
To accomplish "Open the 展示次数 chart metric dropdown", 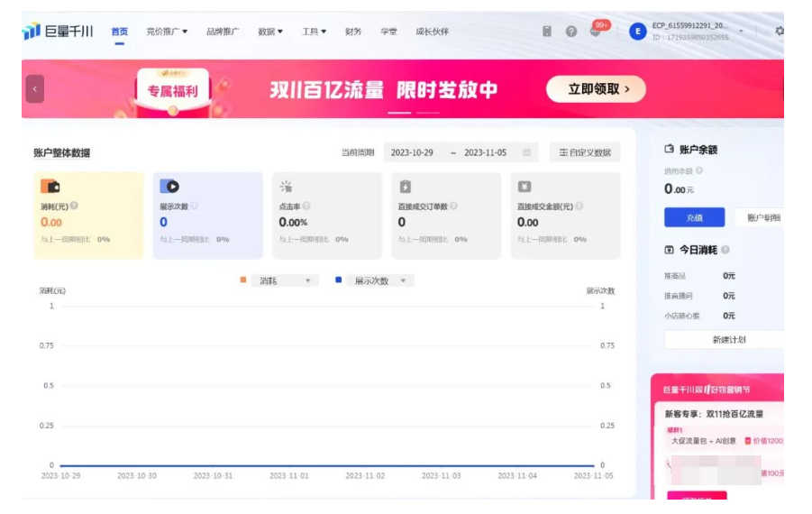I will tap(380, 280).
